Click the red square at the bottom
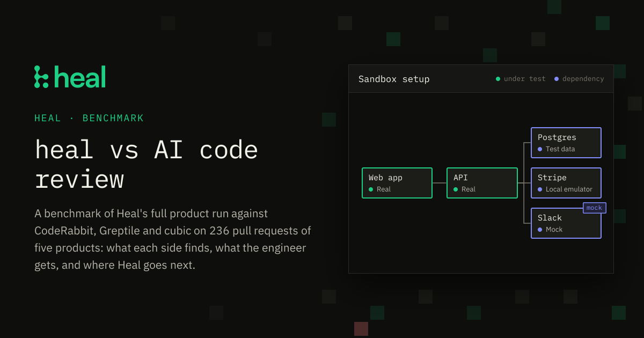The height and width of the screenshot is (338, 644). (361, 329)
